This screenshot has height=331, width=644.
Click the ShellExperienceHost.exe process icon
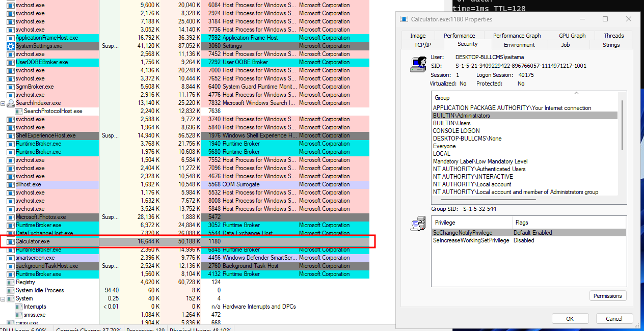pos(10,135)
